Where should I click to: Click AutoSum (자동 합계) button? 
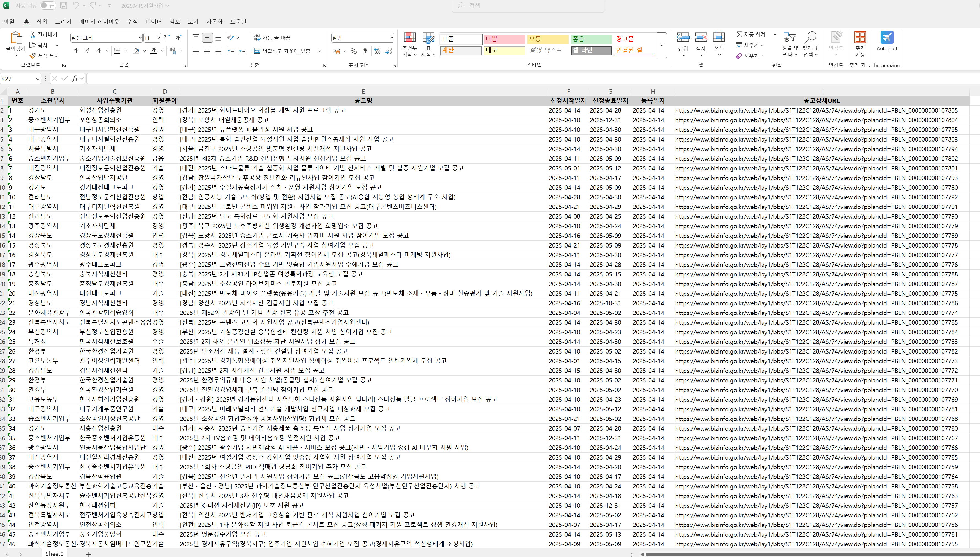coord(750,34)
